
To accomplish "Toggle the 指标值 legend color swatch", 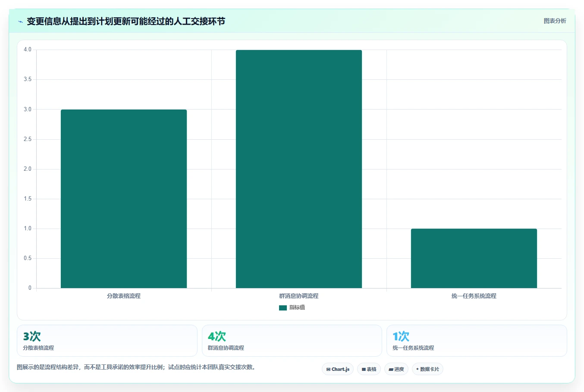I will (x=283, y=307).
